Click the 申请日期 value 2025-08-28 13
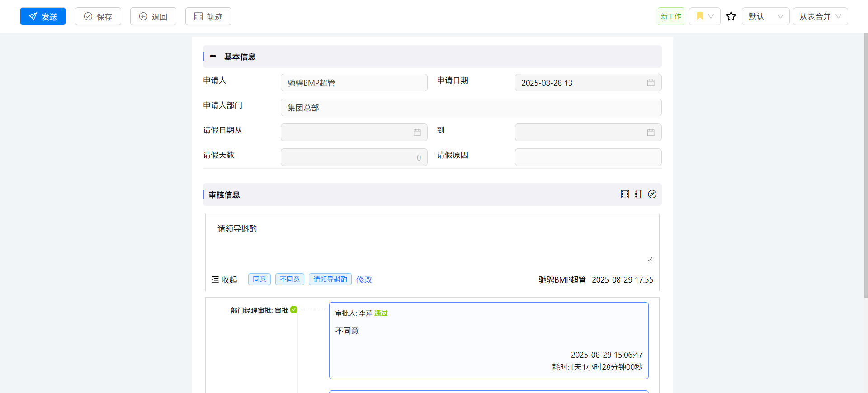Viewport: 868px width, 393px height. [547, 83]
